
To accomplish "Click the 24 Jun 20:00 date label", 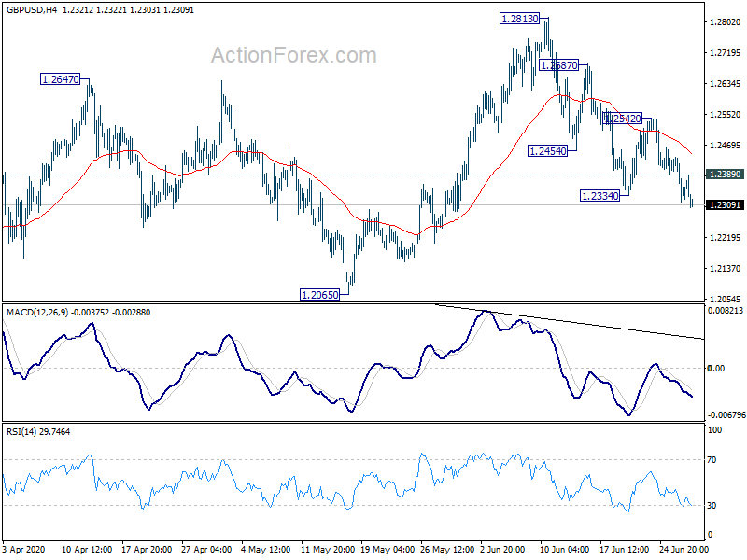I will tap(684, 550).
